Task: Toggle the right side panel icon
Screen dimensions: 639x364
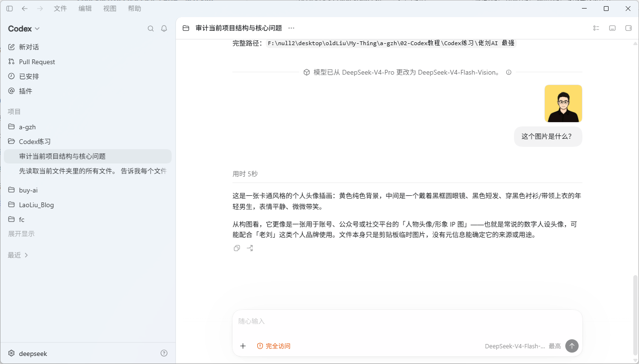Action: pos(629,28)
